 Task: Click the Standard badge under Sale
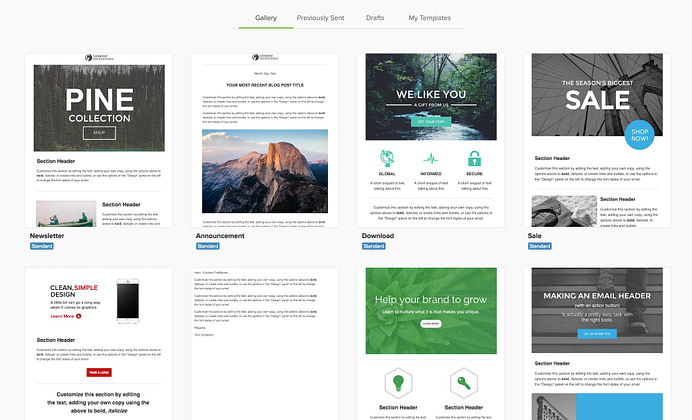pyautogui.click(x=540, y=246)
